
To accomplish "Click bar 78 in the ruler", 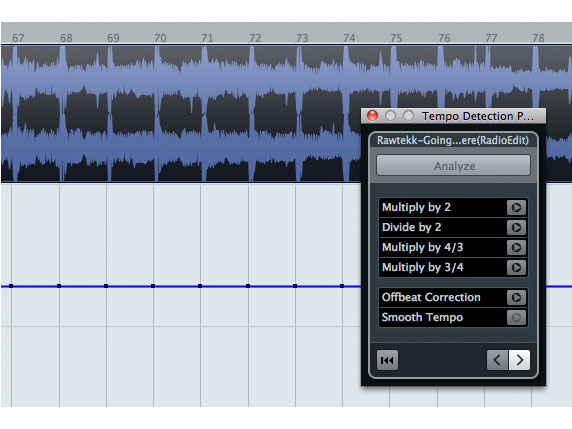I will pos(538,38).
